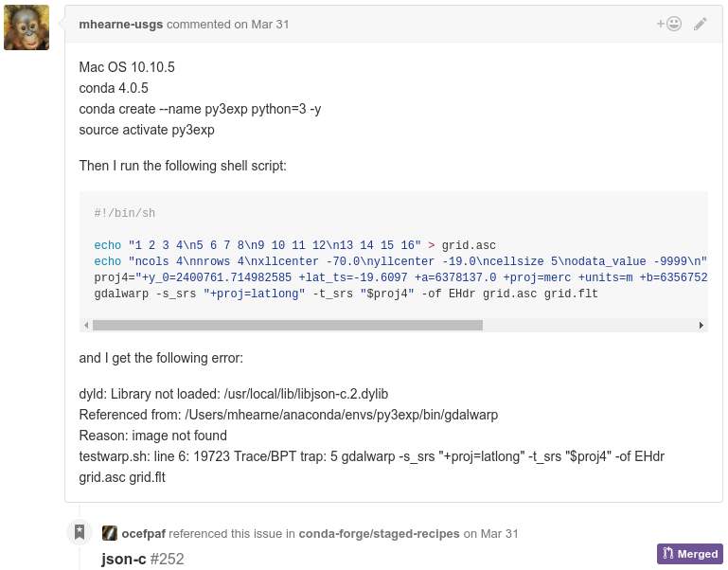The image size is (728, 570).
Task: Click the empty scrollbar track right of the thumb
Action: pyautogui.click(x=589, y=325)
